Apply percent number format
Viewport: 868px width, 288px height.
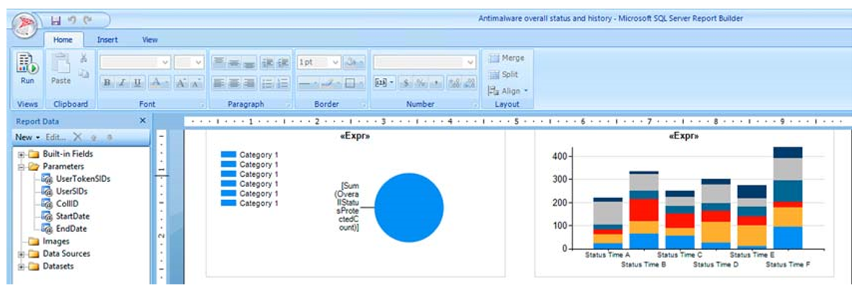click(x=421, y=82)
